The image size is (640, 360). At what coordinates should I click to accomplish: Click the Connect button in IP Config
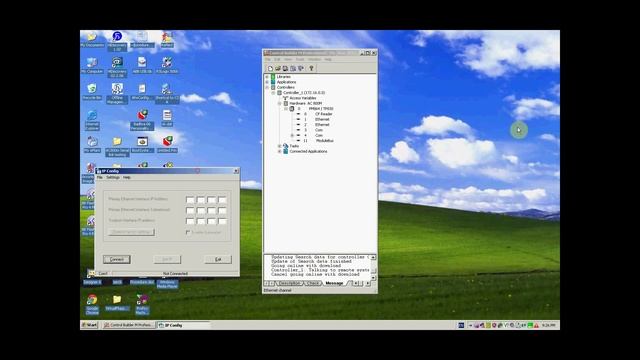click(x=117, y=259)
